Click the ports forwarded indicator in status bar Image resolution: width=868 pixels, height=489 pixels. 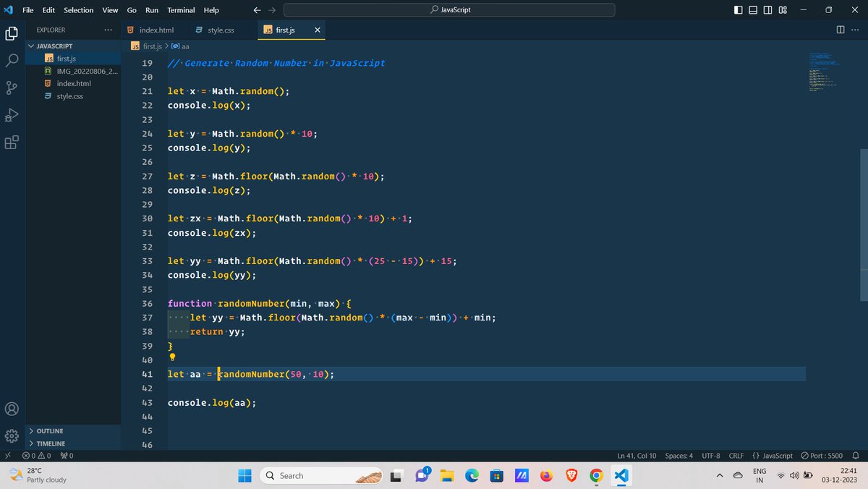(x=67, y=456)
